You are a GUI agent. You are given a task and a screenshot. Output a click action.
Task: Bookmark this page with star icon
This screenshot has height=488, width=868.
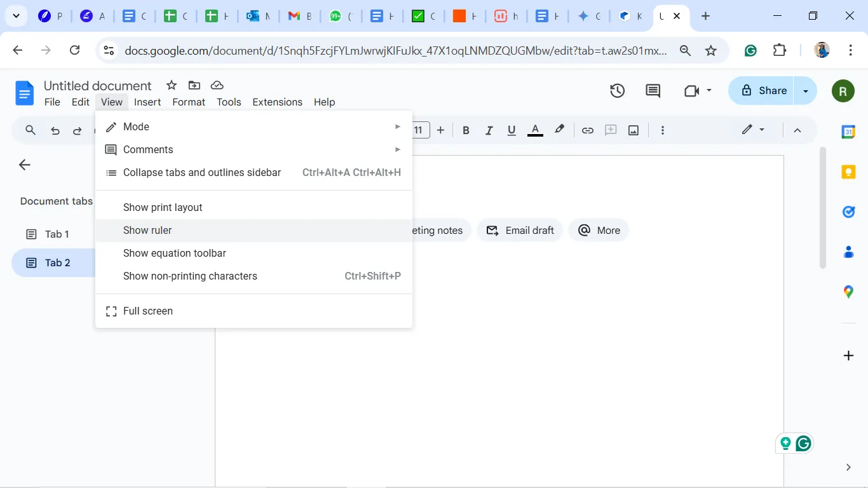pos(711,51)
